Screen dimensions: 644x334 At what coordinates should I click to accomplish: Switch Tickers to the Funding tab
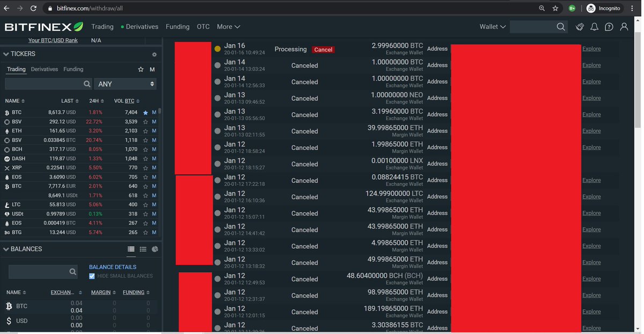[74, 69]
